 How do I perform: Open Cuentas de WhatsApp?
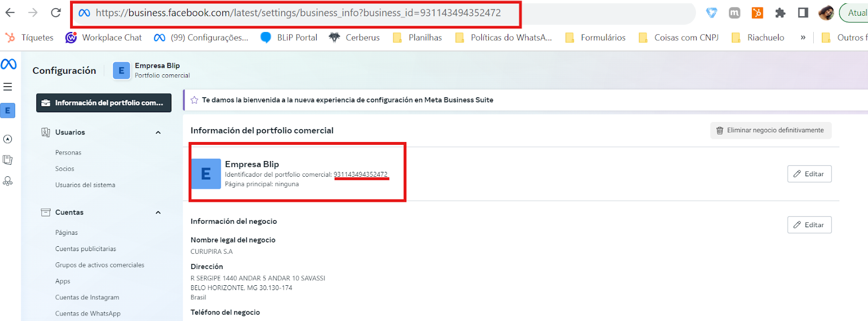(88, 314)
